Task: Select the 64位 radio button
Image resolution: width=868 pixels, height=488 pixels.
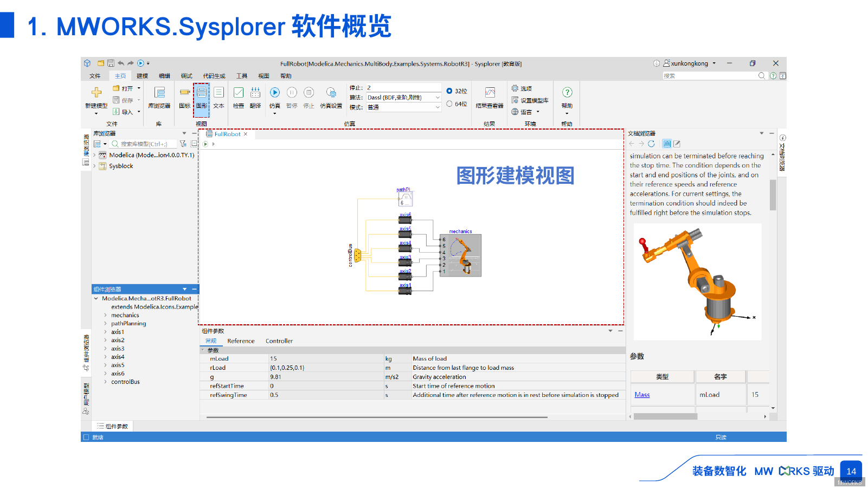Action: [448, 102]
